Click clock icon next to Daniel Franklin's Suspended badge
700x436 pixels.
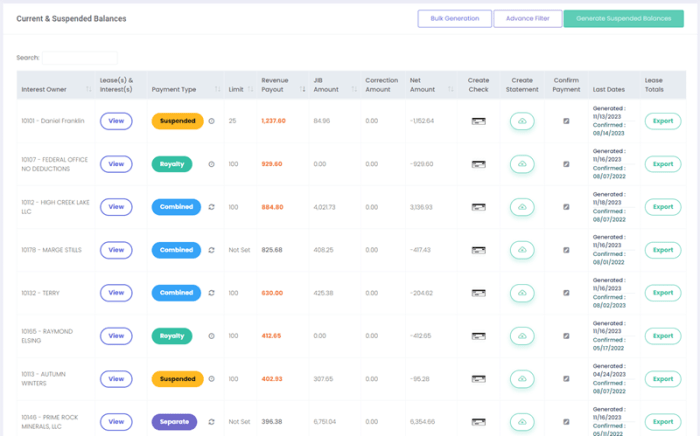click(x=211, y=121)
